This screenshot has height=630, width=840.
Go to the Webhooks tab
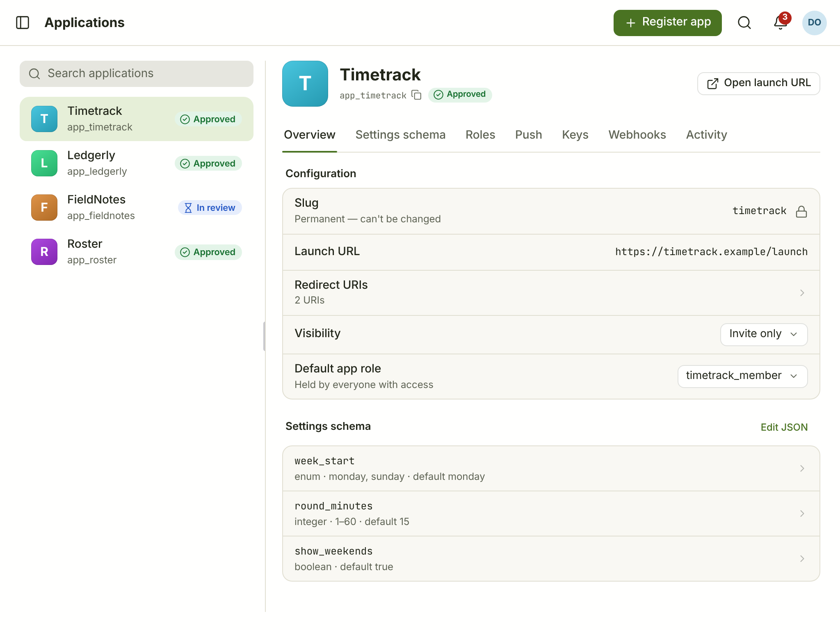tap(637, 135)
